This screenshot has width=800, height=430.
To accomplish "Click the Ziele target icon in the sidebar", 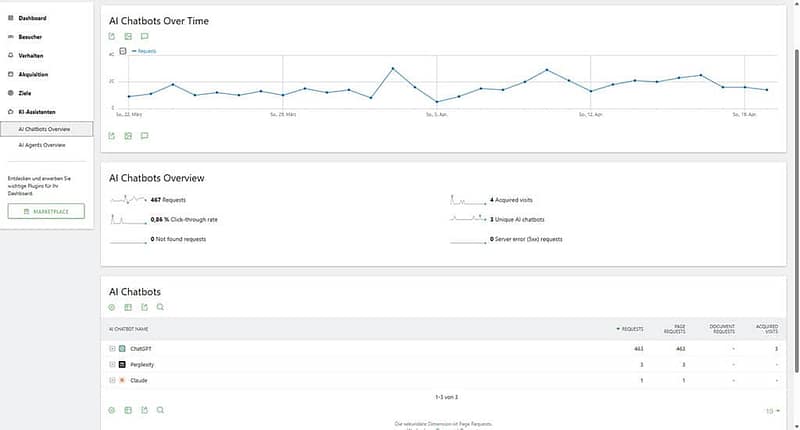I will point(11,93).
